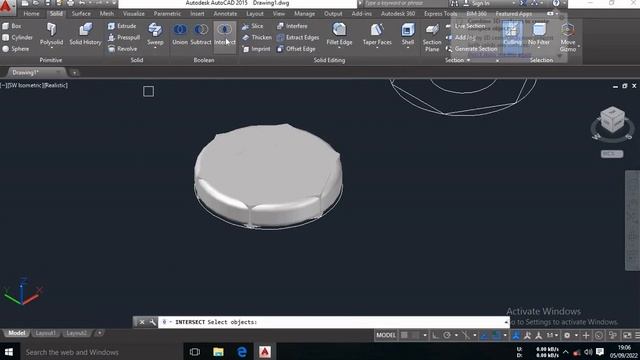Viewport: 640px width, 360px height.
Task: Expand the Section panel arrow
Action: (468, 60)
